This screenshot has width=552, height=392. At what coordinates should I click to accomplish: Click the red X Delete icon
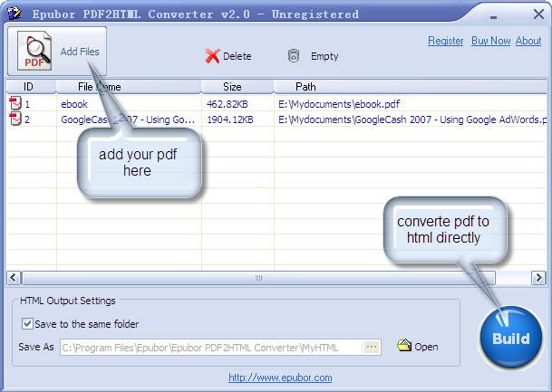[x=212, y=56]
